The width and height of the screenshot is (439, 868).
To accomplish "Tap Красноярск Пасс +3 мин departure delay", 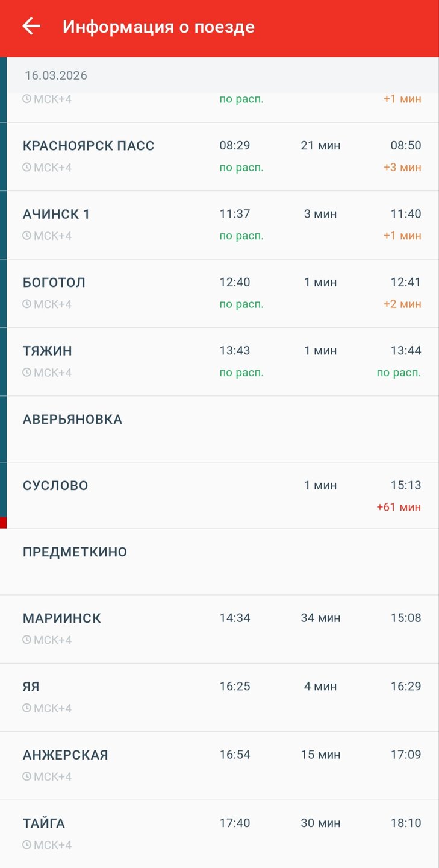I will point(402,167).
